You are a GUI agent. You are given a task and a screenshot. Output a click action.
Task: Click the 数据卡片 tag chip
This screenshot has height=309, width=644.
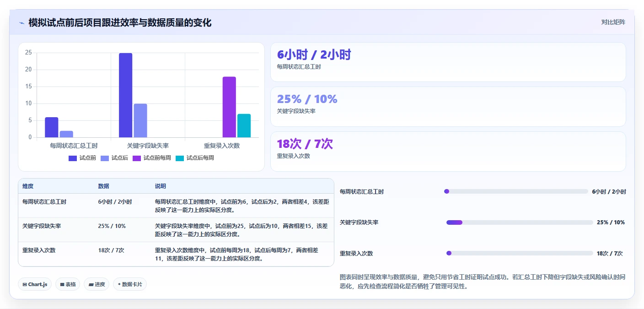click(x=130, y=284)
